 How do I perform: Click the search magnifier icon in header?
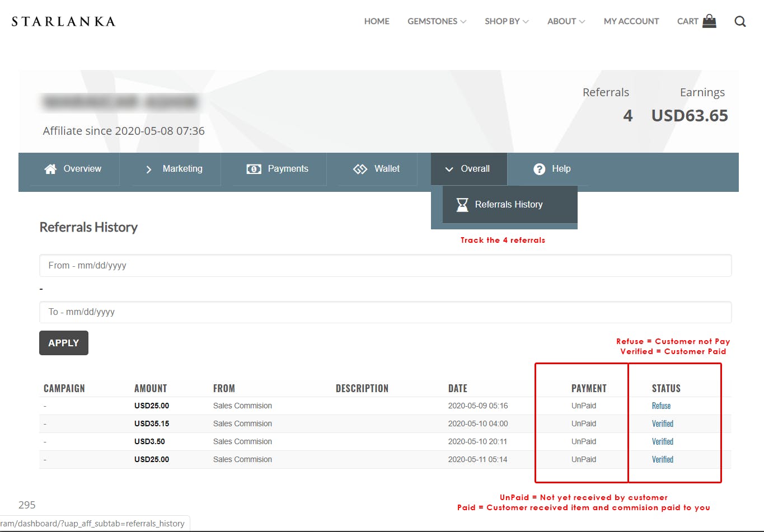pos(740,21)
